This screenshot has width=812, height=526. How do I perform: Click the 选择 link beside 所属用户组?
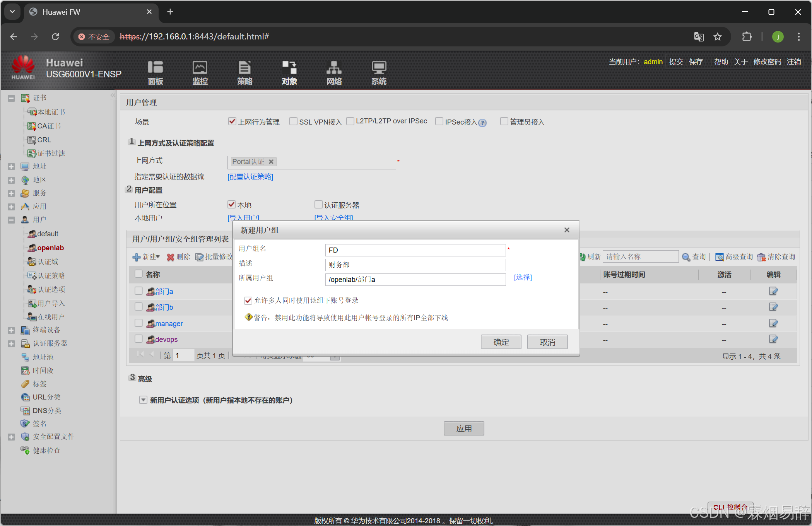pyautogui.click(x=523, y=277)
